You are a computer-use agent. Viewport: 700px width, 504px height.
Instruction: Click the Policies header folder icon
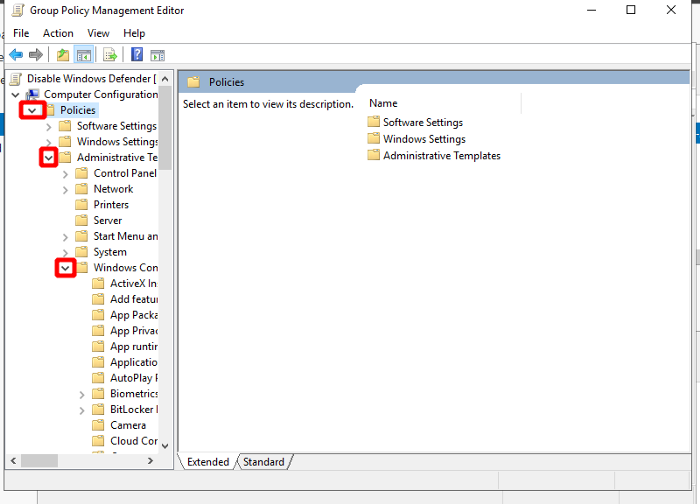coord(193,82)
